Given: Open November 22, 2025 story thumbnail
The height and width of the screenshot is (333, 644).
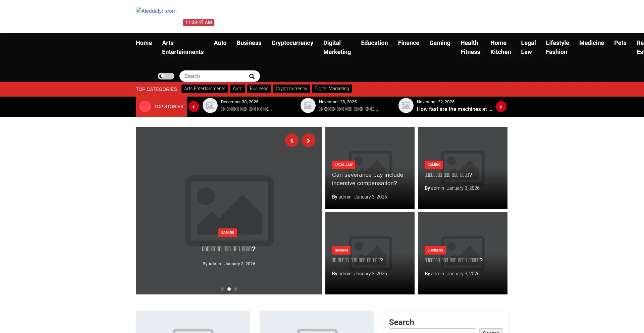Looking at the screenshot, I should (406, 106).
